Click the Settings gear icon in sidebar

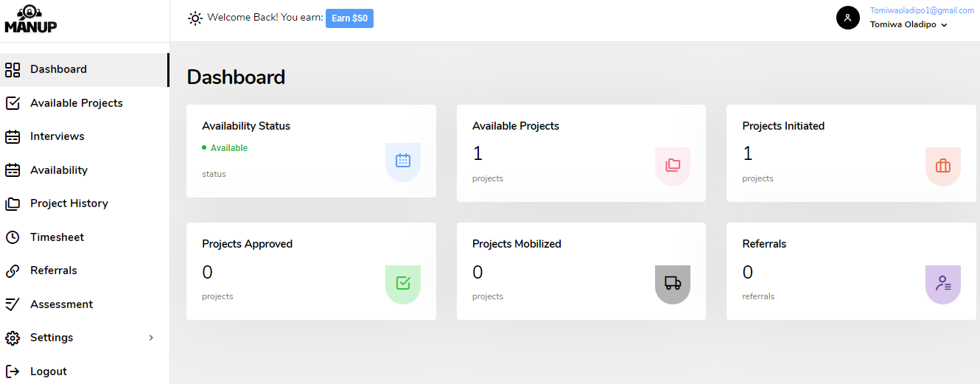(x=13, y=338)
